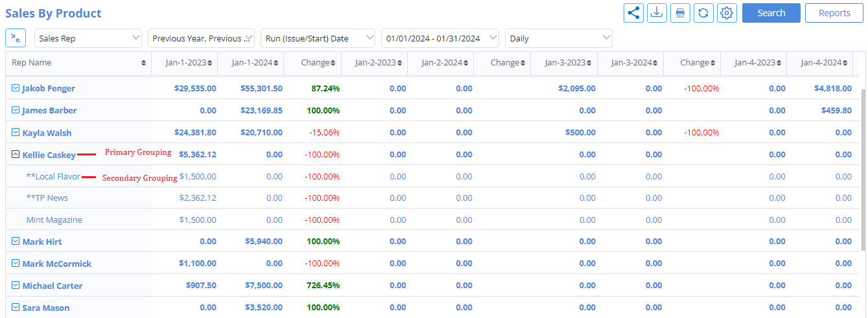
Task: Expand the Jakob Fenger row
Action: [16, 88]
